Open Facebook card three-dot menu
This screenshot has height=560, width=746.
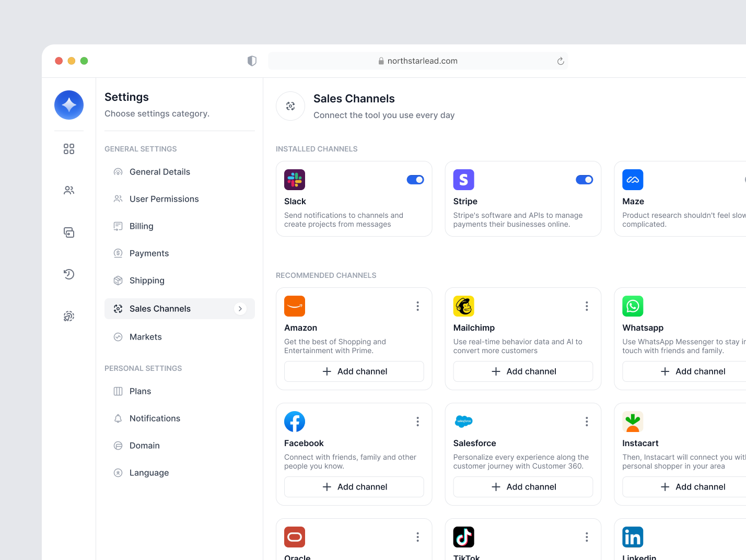click(417, 422)
